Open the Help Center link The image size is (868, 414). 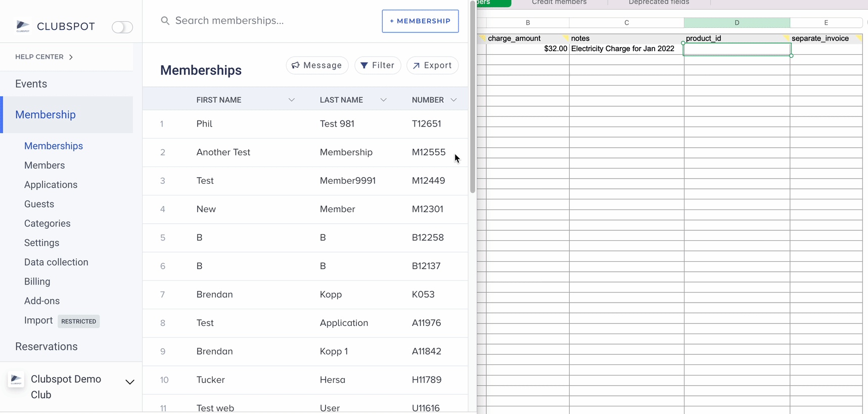pos(44,57)
